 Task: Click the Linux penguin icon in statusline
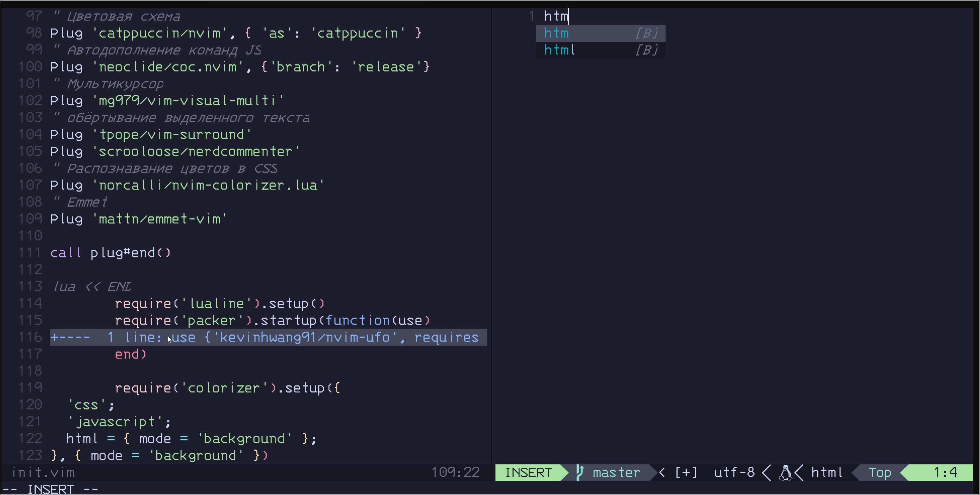click(786, 472)
